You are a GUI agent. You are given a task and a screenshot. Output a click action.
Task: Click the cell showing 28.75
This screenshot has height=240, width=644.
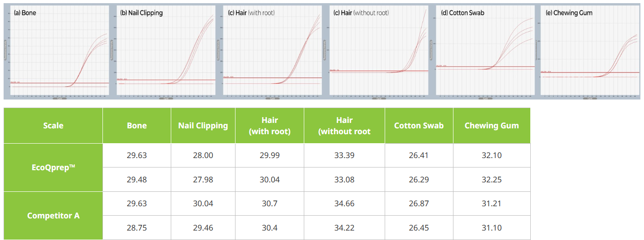tap(137, 228)
